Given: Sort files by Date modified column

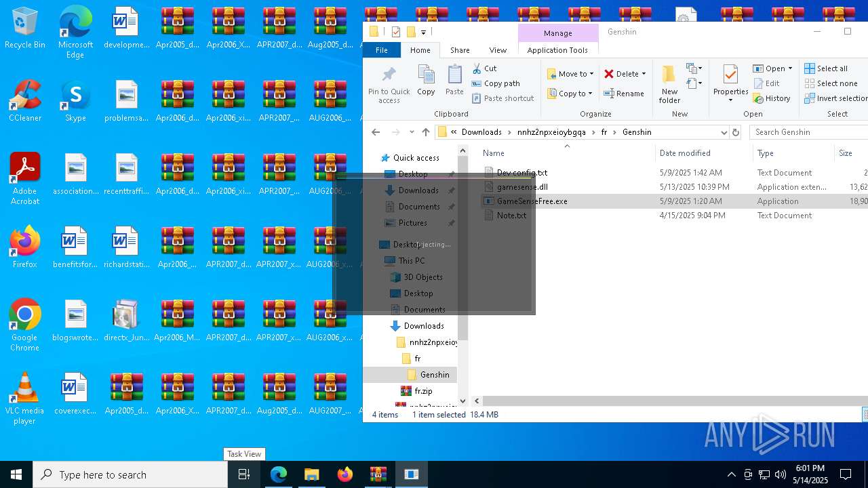Looking at the screenshot, I should pos(703,153).
